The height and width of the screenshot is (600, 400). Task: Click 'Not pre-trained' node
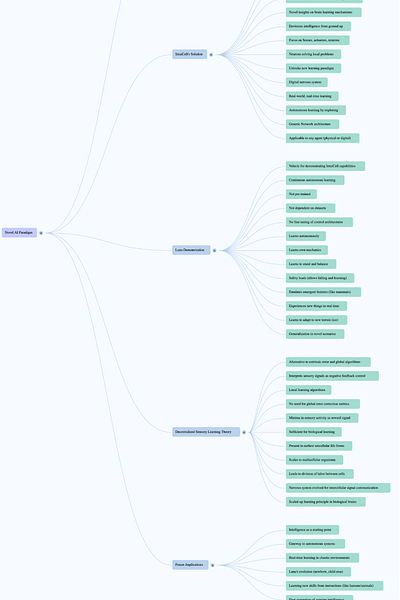(301, 194)
